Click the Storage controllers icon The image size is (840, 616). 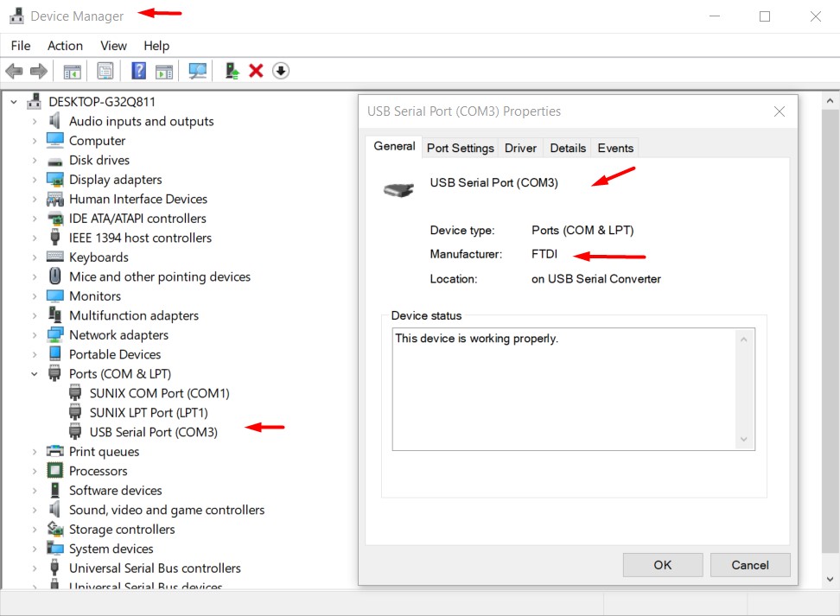click(54, 529)
